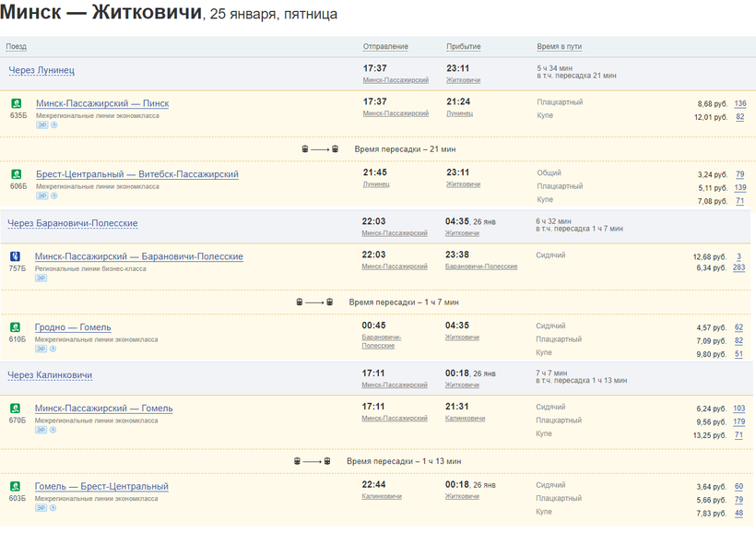Click 136 available Плацкартный seats for train 635Б
Image resolution: width=756 pixels, height=545 pixels.
[x=739, y=104]
